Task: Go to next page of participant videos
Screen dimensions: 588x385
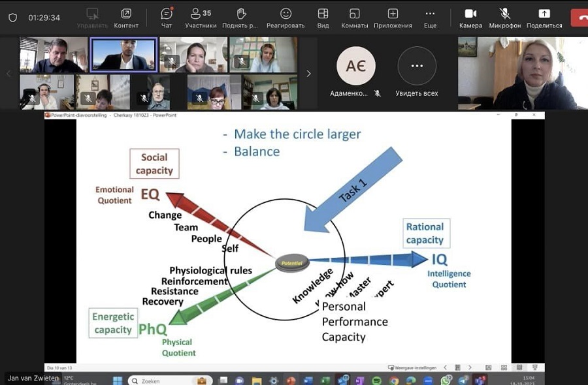Action: pyautogui.click(x=308, y=73)
